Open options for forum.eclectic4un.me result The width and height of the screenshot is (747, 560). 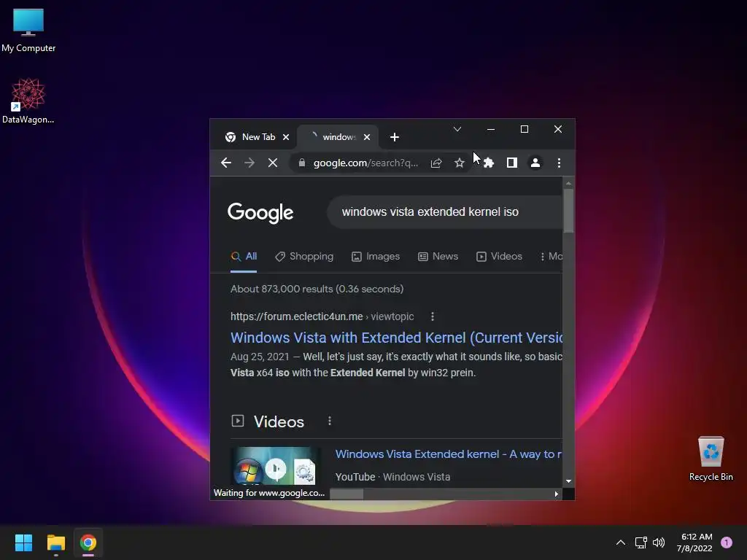(x=433, y=316)
